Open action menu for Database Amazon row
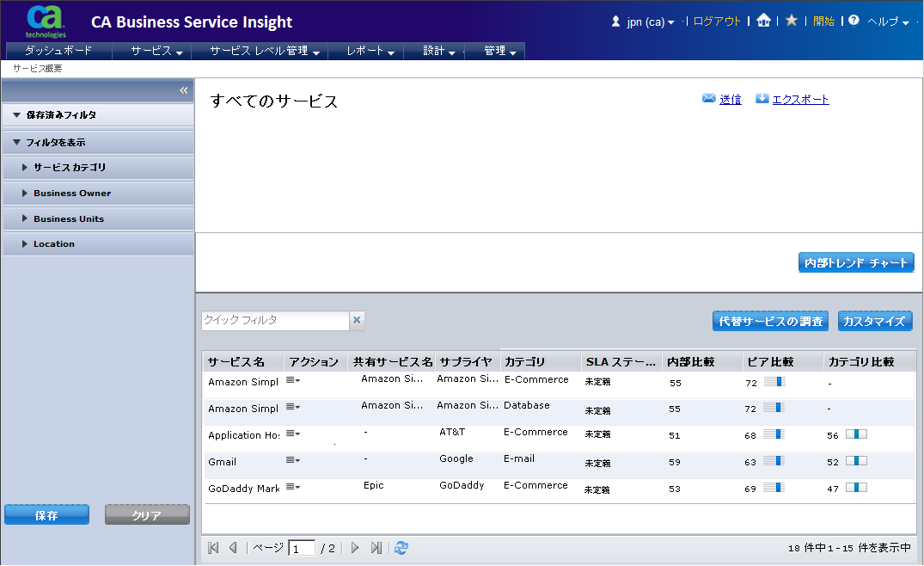 click(293, 407)
